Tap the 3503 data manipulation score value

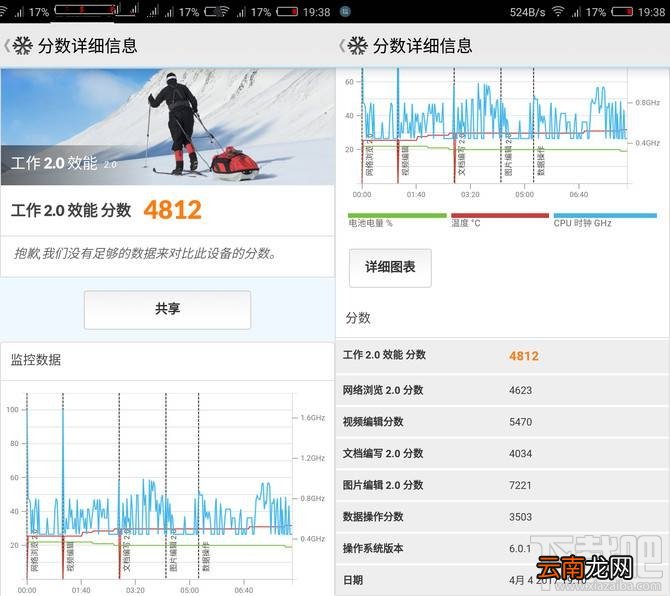click(520, 517)
